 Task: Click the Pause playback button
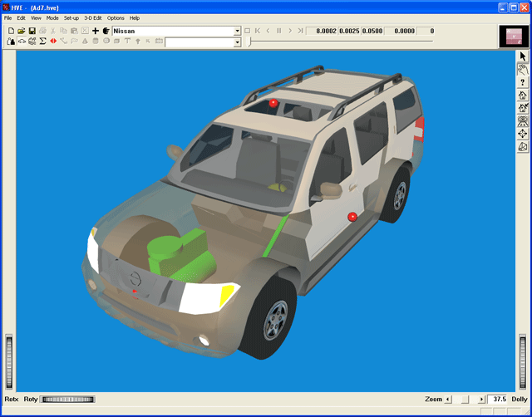pos(279,31)
